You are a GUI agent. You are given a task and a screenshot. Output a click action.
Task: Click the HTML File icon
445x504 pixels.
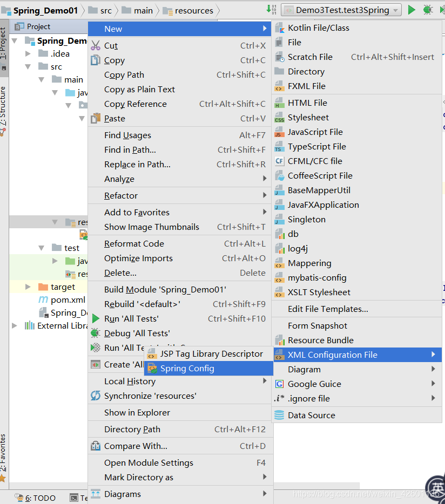pyautogui.click(x=280, y=103)
